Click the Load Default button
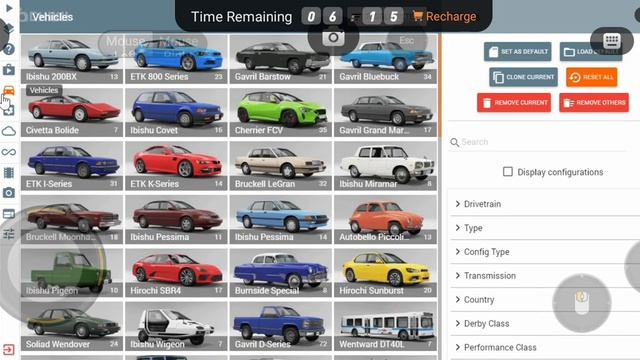 [x=591, y=52]
